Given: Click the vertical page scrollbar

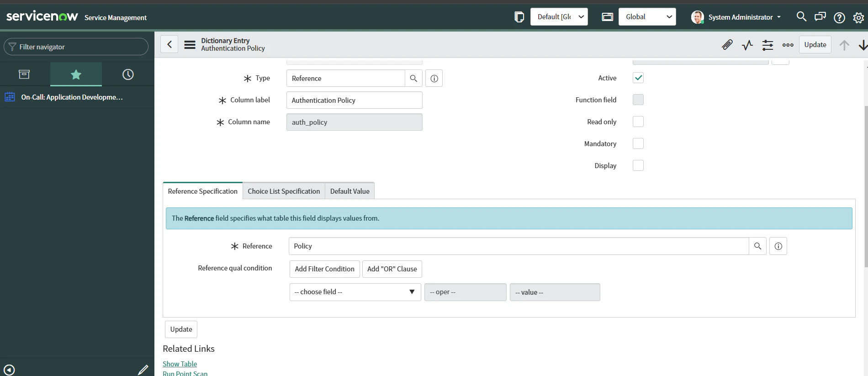Looking at the screenshot, I should click(x=866, y=187).
